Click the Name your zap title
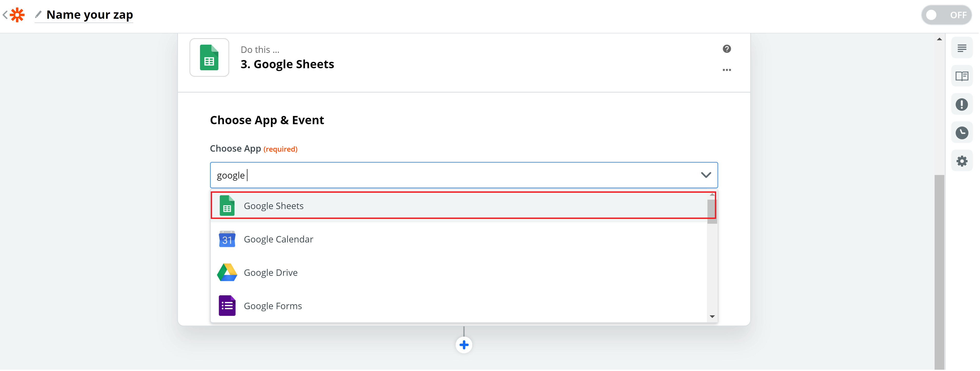The image size is (980, 371). (x=90, y=15)
